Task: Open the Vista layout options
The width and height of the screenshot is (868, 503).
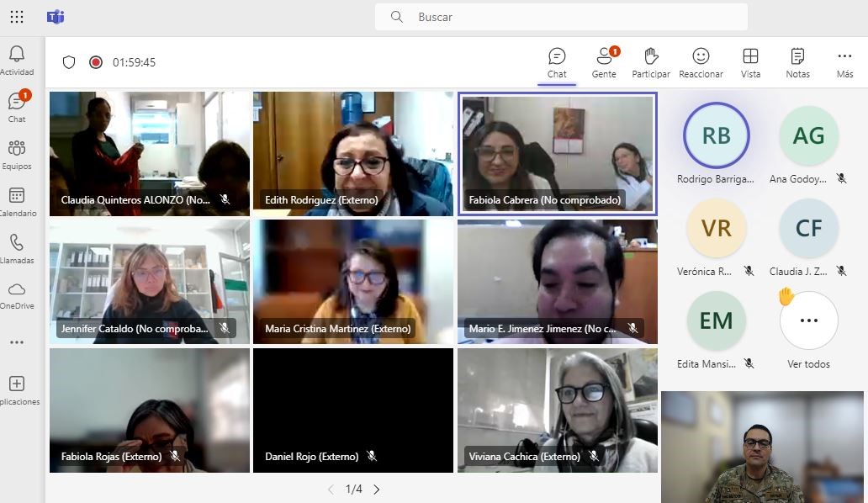Action: [750, 63]
